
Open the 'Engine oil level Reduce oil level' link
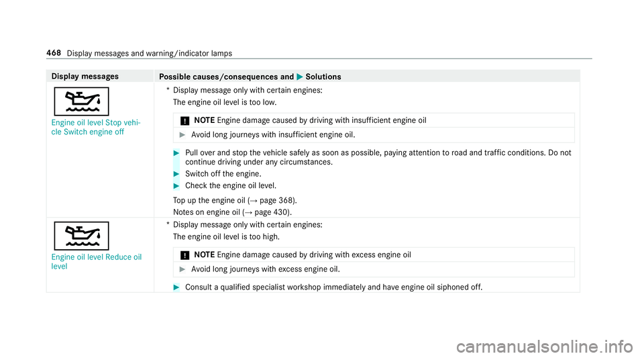pyautogui.click(x=97, y=262)
